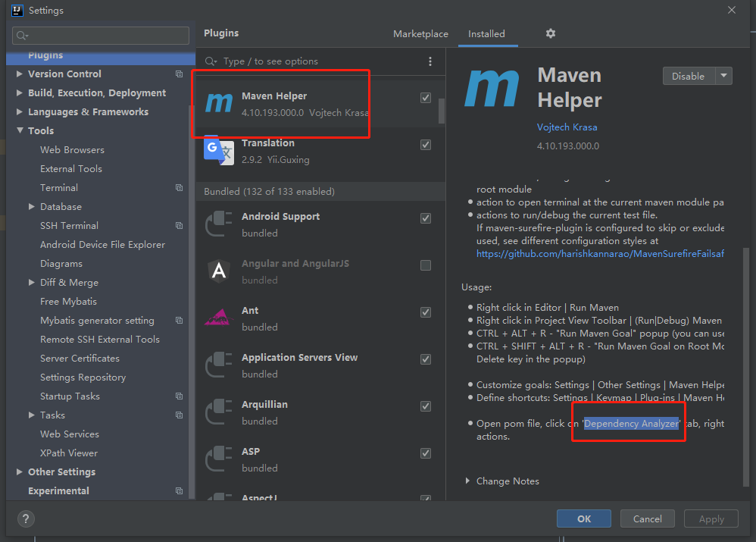
Task: Click the ASP plugin icon
Action: (x=219, y=459)
